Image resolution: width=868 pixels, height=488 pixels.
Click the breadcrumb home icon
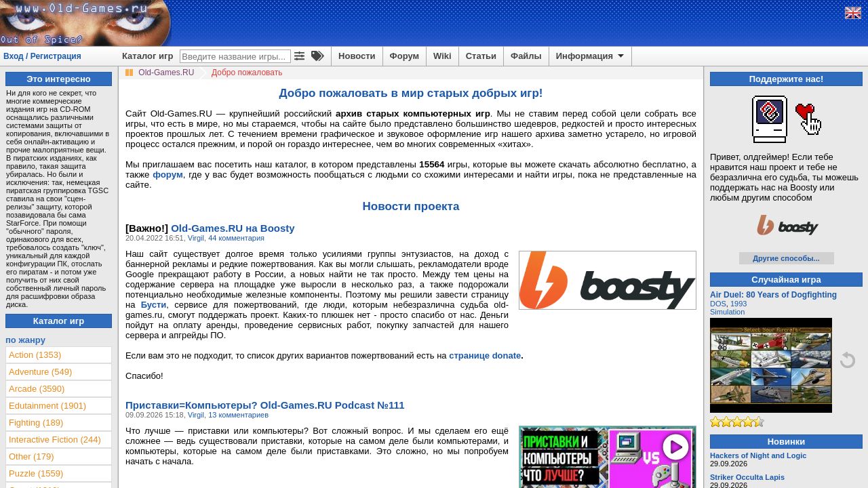[129, 73]
